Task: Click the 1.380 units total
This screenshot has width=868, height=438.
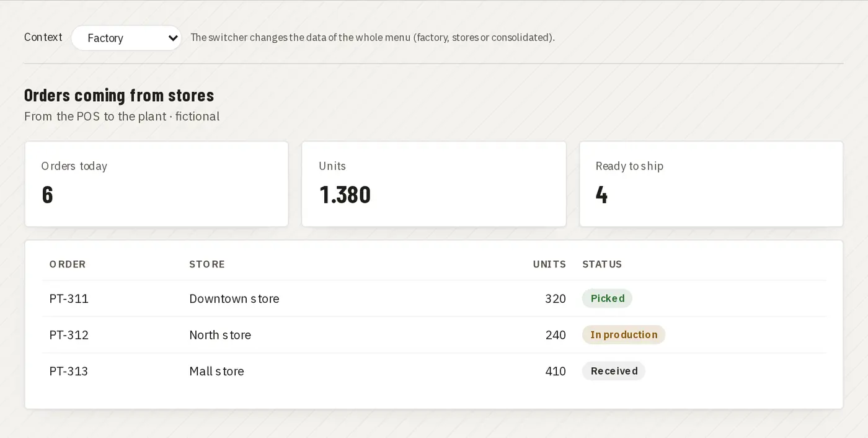Action: (x=345, y=195)
